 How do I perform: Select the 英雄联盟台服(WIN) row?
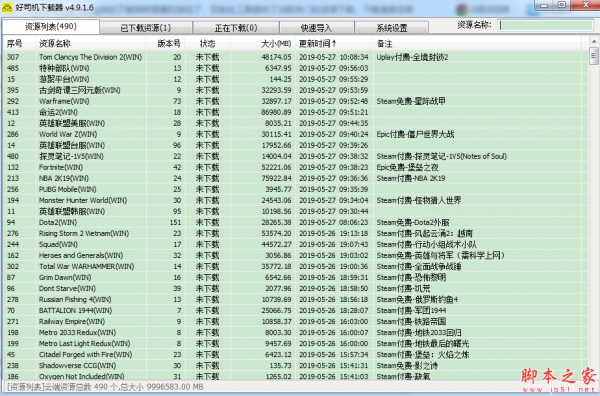pyautogui.click(x=295, y=145)
